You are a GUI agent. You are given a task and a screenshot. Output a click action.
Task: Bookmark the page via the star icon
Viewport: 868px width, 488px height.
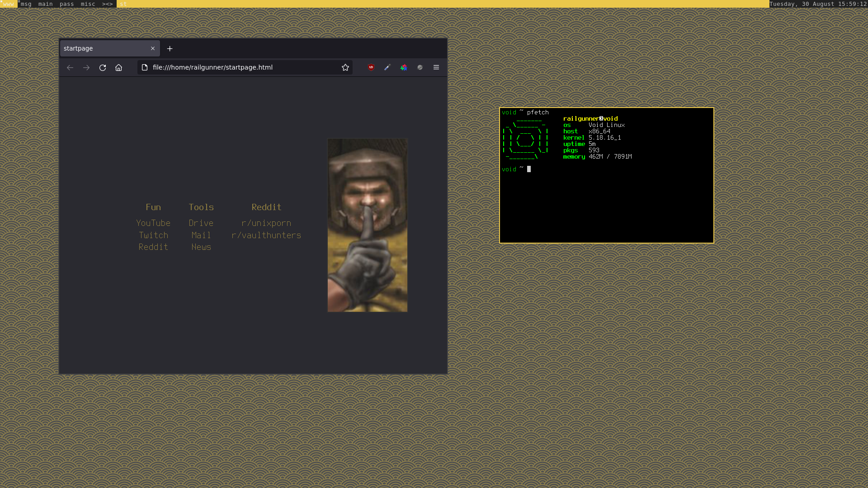(x=345, y=67)
